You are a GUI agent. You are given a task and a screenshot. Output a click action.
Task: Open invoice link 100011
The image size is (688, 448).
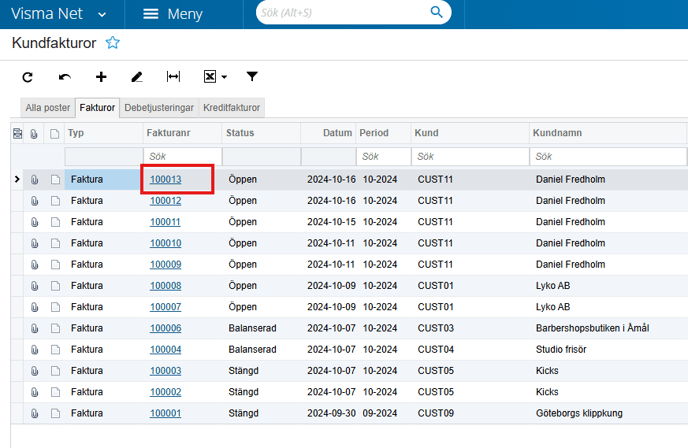coord(165,222)
